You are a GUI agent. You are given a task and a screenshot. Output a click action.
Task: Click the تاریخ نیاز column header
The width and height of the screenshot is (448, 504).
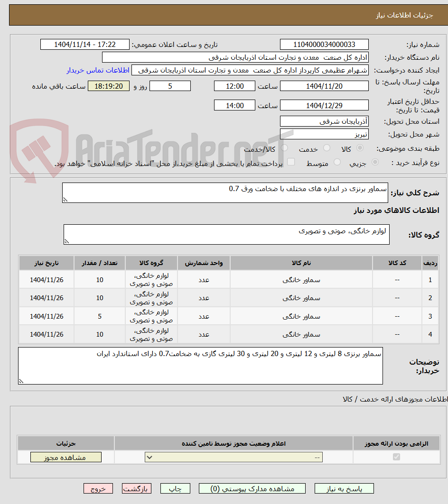pos(47,263)
